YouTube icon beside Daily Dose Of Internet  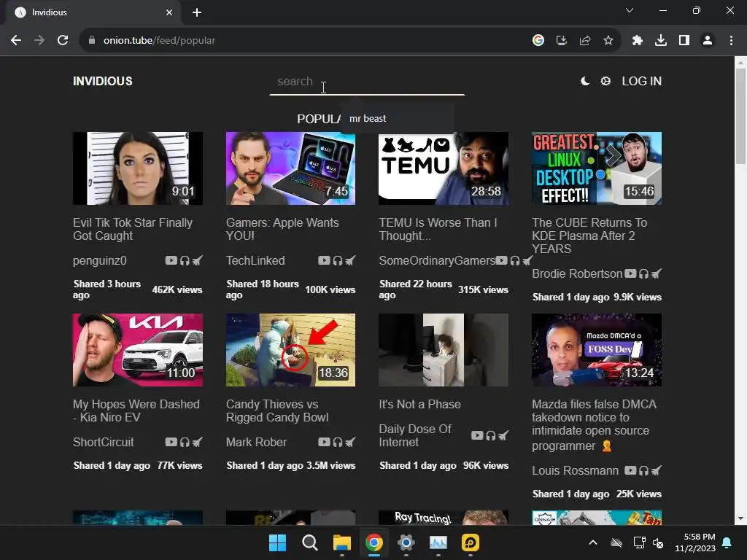(x=477, y=435)
